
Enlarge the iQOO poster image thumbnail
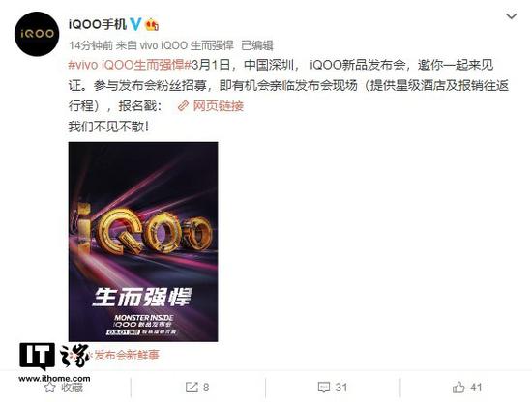143,242
